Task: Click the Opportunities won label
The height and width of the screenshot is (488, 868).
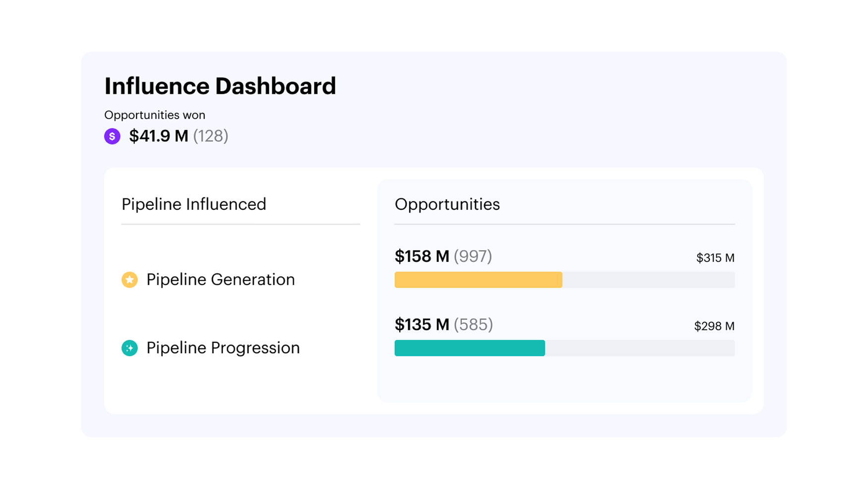Action: coord(154,115)
